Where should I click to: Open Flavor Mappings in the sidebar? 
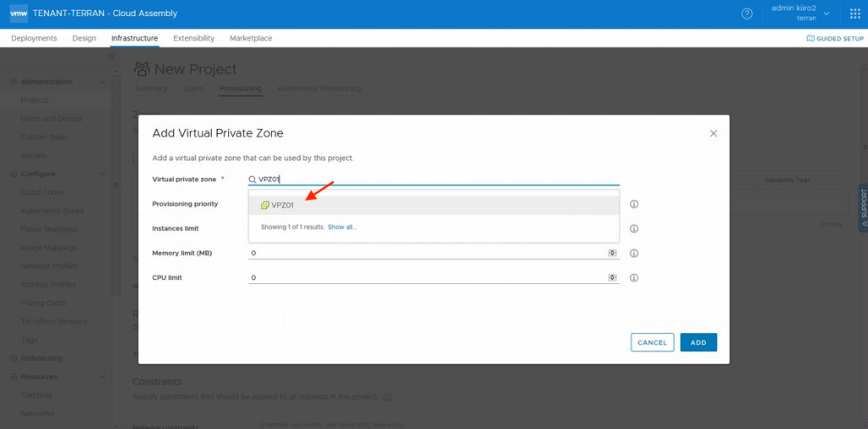tap(49, 229)
